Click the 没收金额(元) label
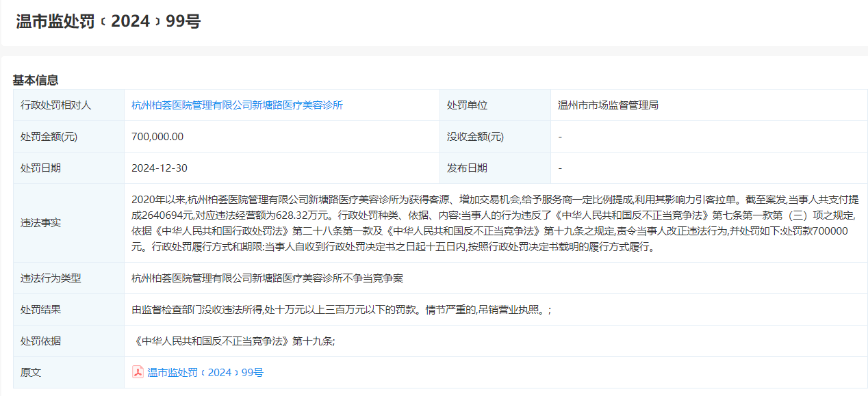Image resolution: width=868 pixels, height=396 pixels. pos(475,137)
